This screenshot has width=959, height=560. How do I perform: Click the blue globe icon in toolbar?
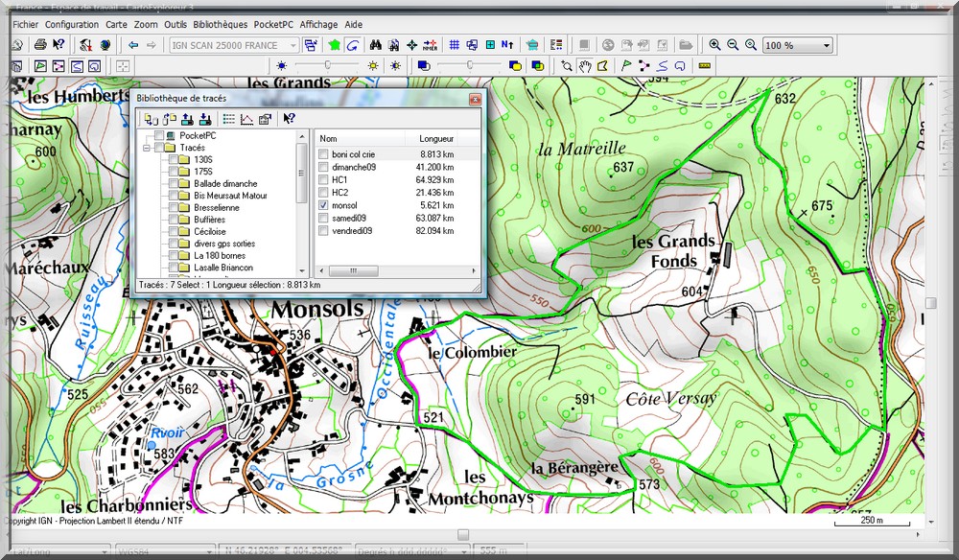pos(105,45)
